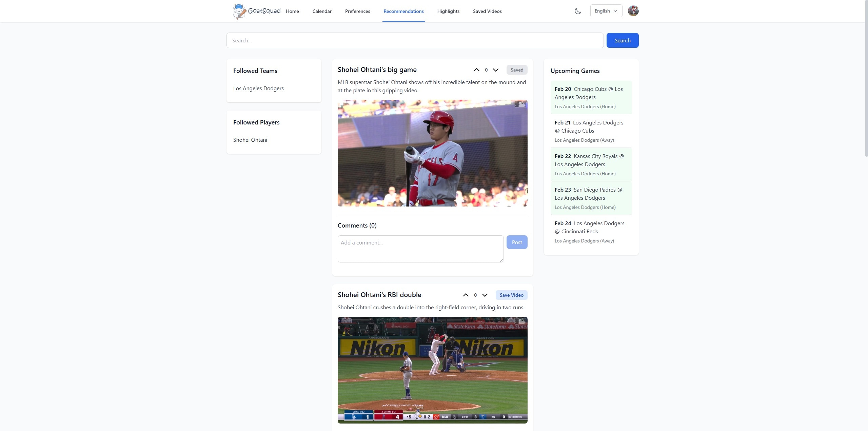Select the Recommendations tab

(403, 11)
